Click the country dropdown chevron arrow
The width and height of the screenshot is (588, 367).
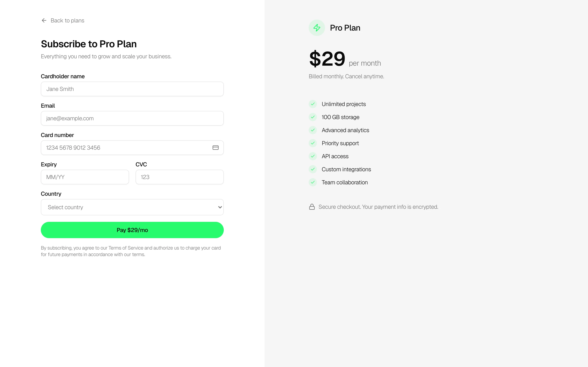point(220,207)
